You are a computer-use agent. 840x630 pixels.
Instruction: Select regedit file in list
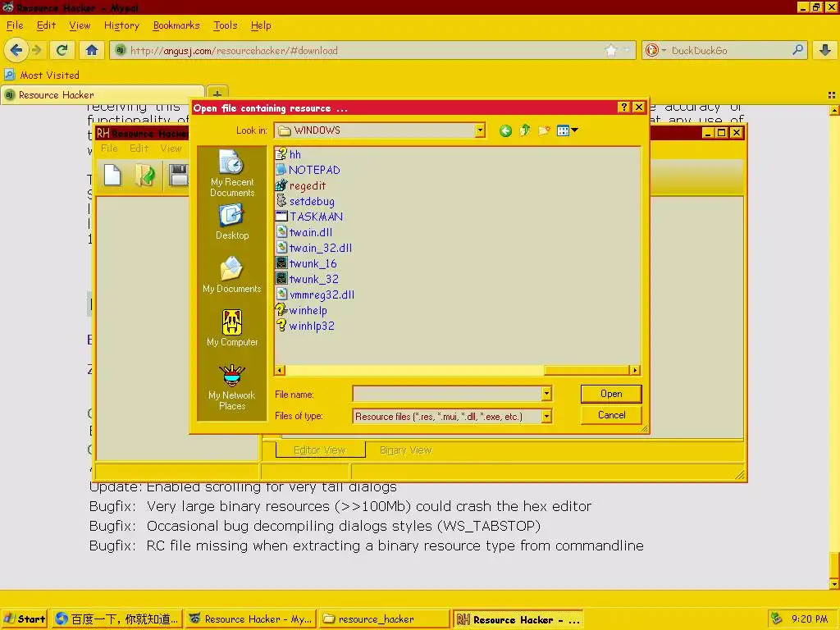click(300, 186)
